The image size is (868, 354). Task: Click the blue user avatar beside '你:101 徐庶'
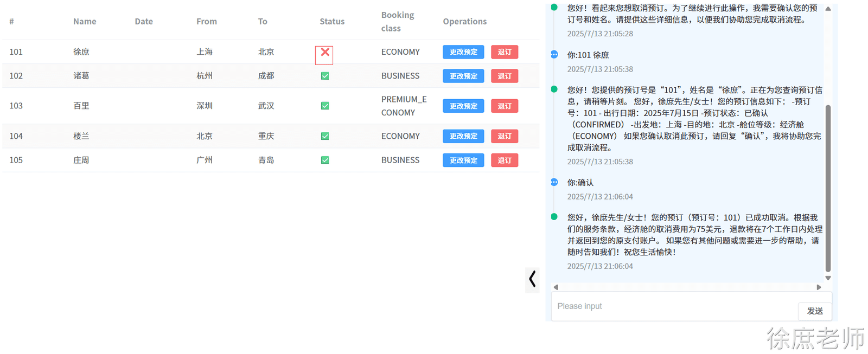tap(554, 54)
